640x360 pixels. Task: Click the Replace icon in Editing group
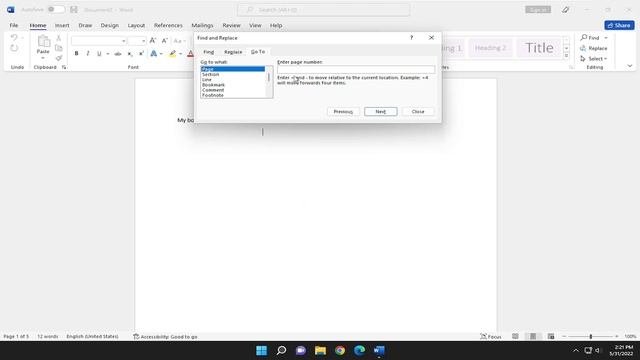coord(583,48)
